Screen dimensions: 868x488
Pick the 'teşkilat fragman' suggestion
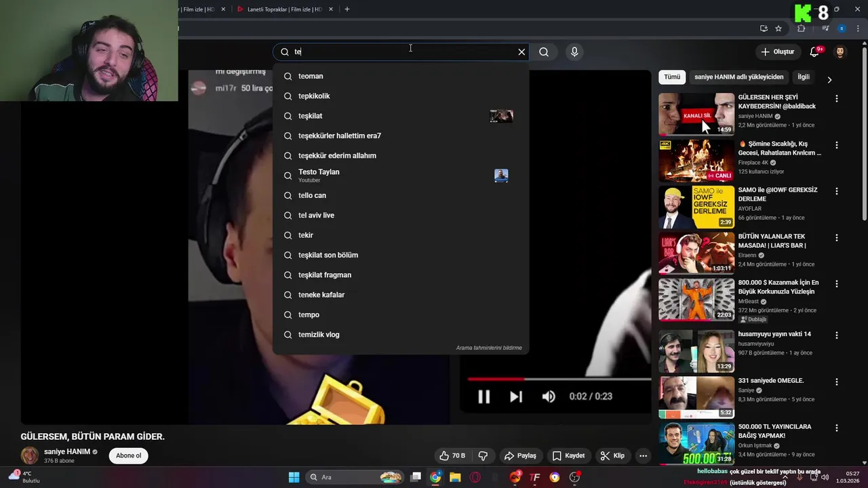click(400, 274)
